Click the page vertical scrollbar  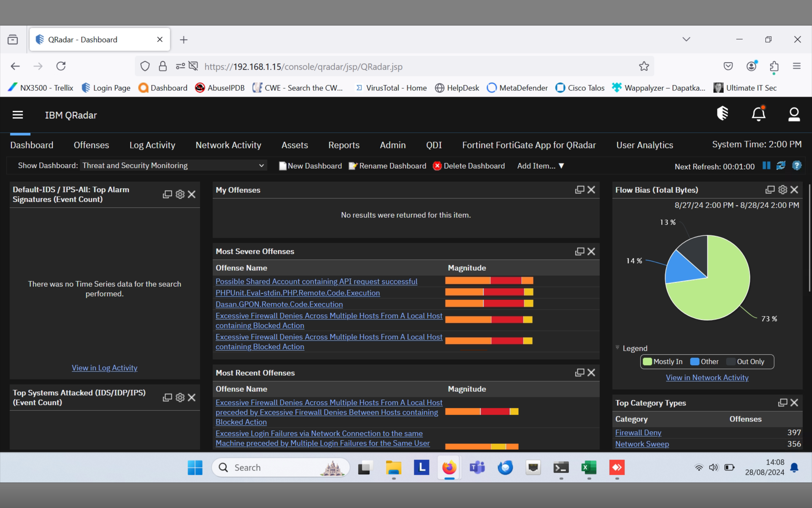(x=809, y=238)
